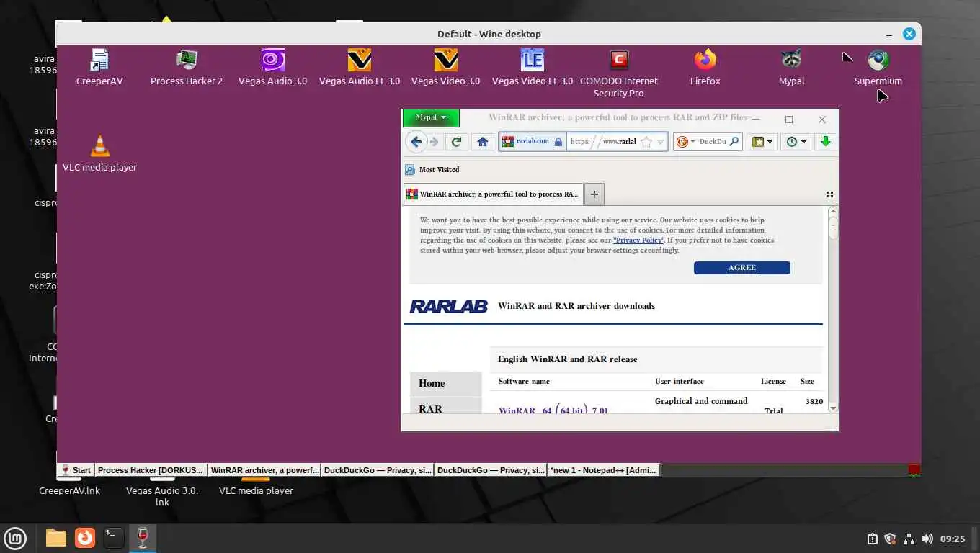Screen dimensions: 980x553
Task: Click the search magnifier icon in search box
Action: pyautogui.click(x=734, y=141)
